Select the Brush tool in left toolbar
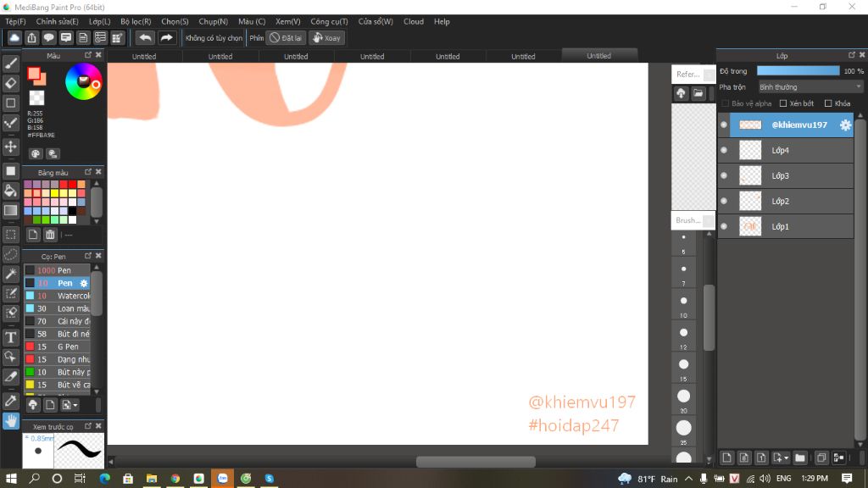868x488 pixels. pos(10,64)
